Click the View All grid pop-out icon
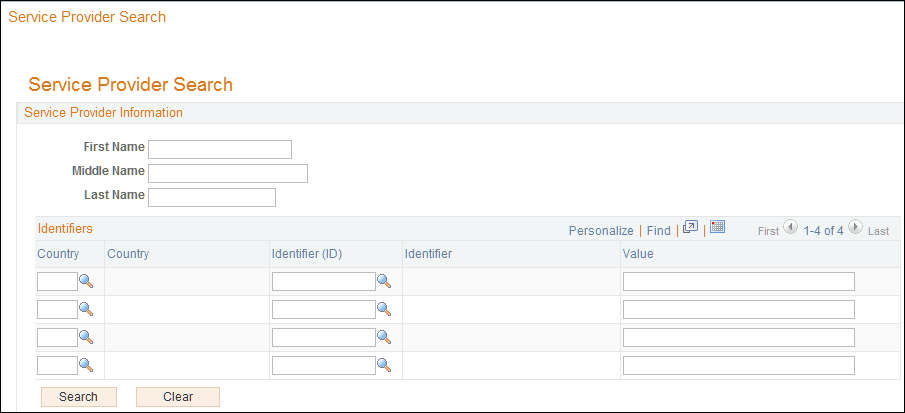Image resolution: width=905 pixels, height=413 pixels. click(690, 227)
